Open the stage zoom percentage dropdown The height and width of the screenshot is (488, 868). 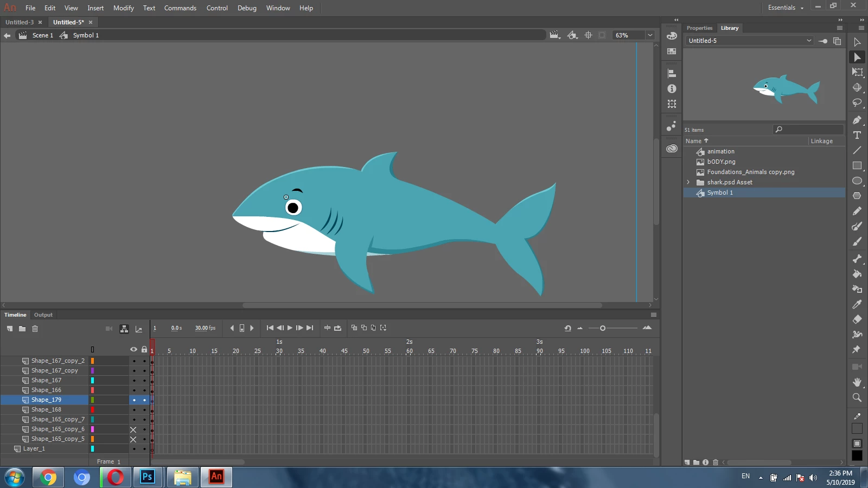point(650,35)
